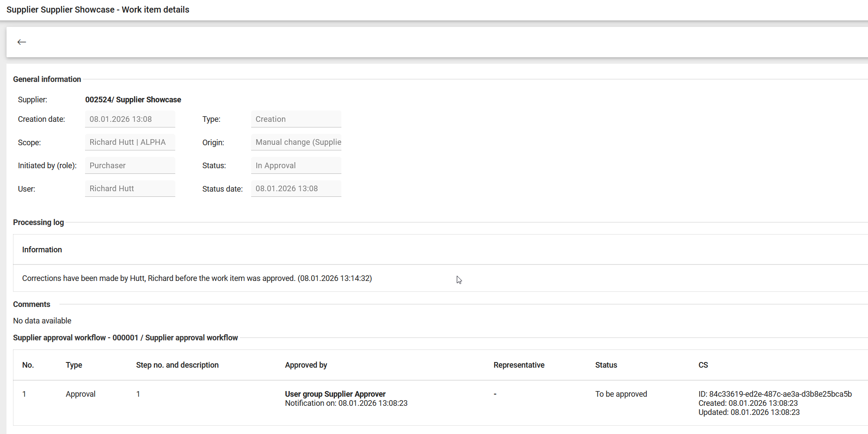
Task: Click the CS ID value in workflow row
Action: 775,394
